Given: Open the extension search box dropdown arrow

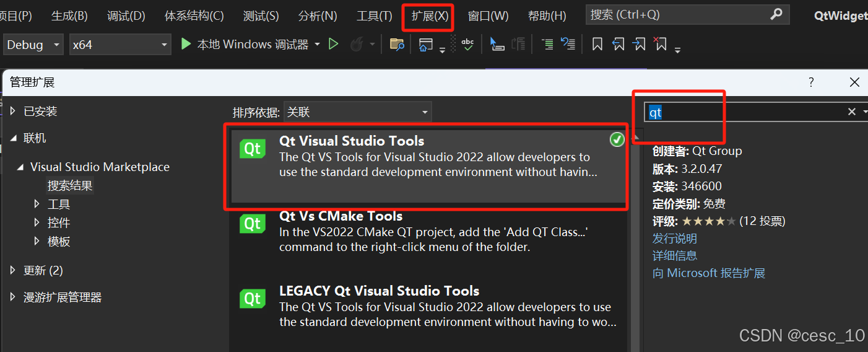Looking at the screenshot, I should (864, 112).
